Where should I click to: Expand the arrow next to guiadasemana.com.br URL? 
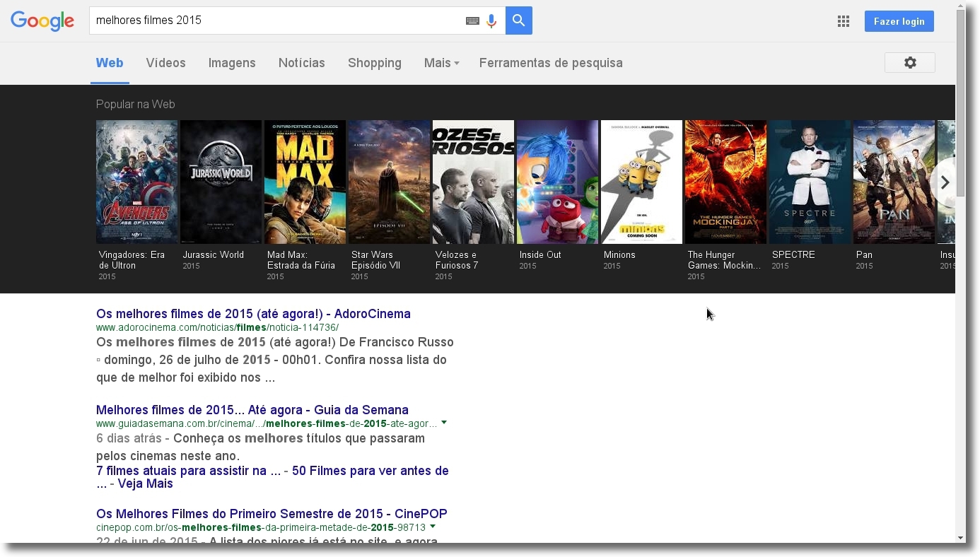coord(444,423)
